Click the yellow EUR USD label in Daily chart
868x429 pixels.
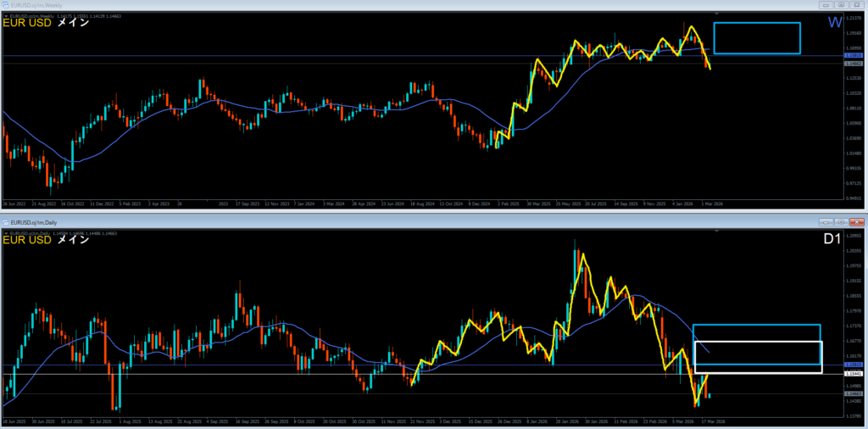(27, 240)
